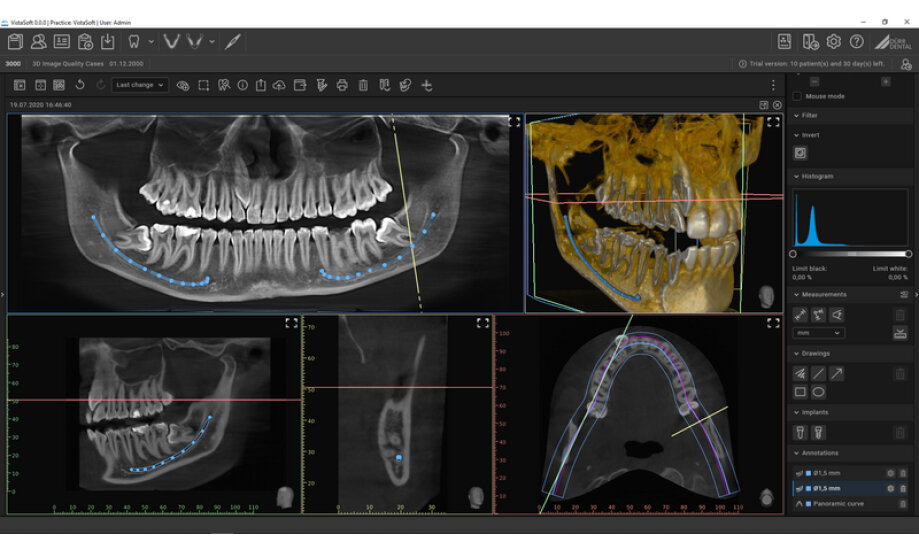Select the angle measurement tool
The width and height of the screenshot is (919, 552).
[836, 315]
